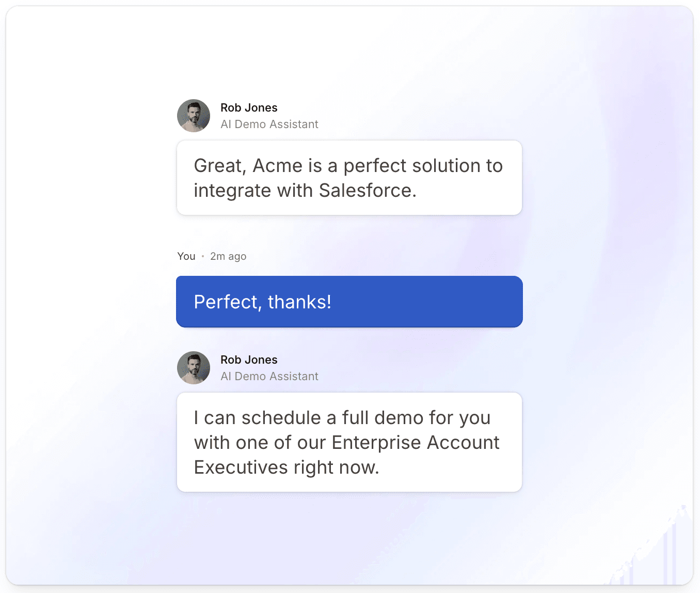Screen dimensions: 700x593
Task: Click Rob Jones's avatar in the first message
Action: [x=193, y=115]
